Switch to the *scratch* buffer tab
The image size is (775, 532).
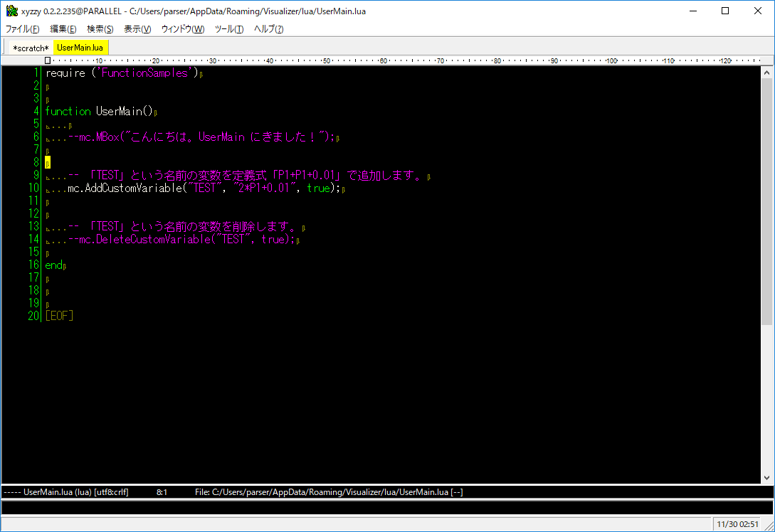(31, 48)
